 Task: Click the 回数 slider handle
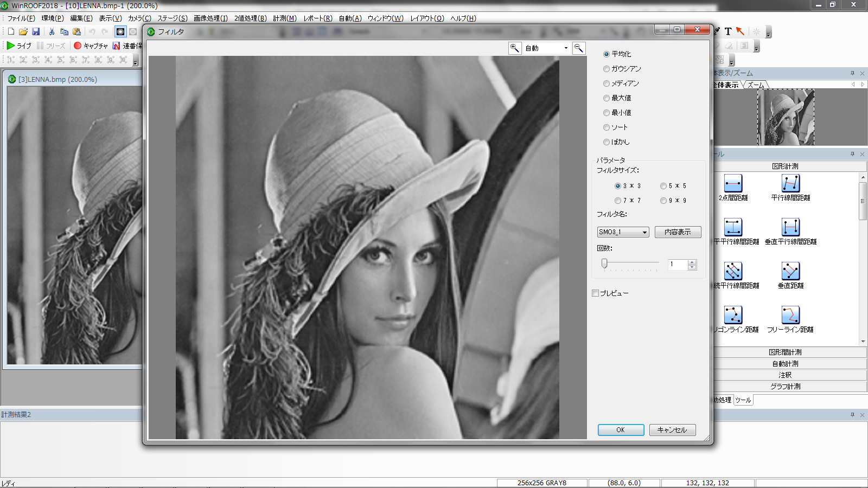click(x=604, y=264)
